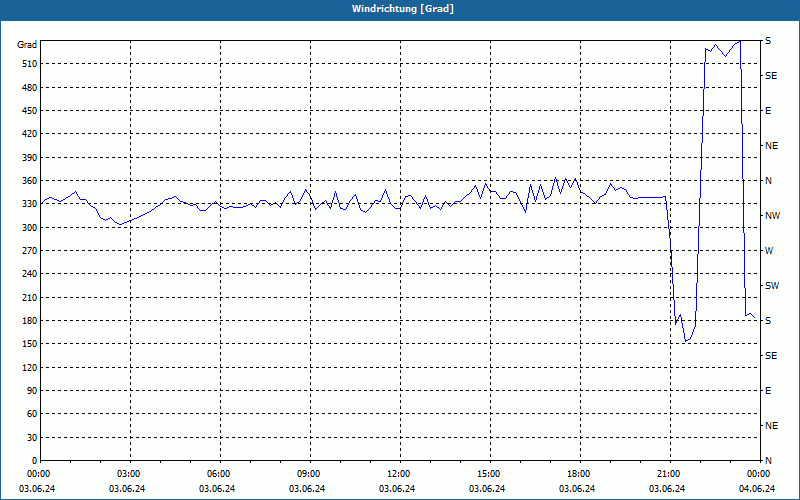Image resolution: width=800 pixels, height=500 pixels.
Task: Select the 60 degree axis label
Action: pos(31,414)
